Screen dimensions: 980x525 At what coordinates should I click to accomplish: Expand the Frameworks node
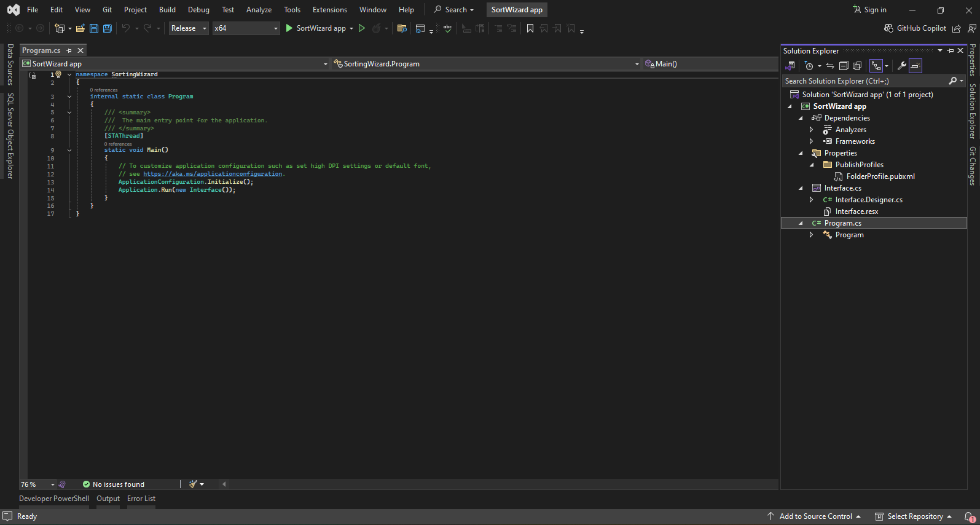click(812, 141)
